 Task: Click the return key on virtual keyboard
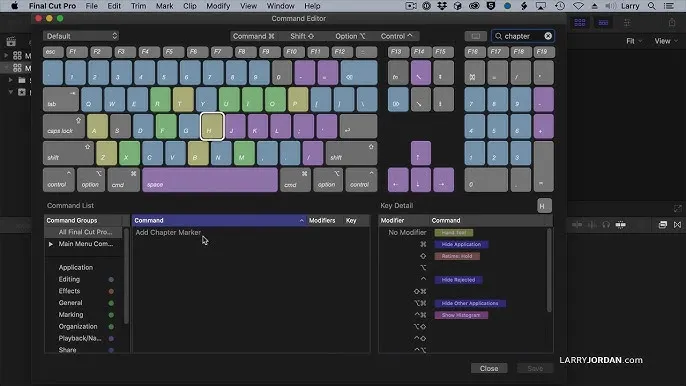coord(358,126)
